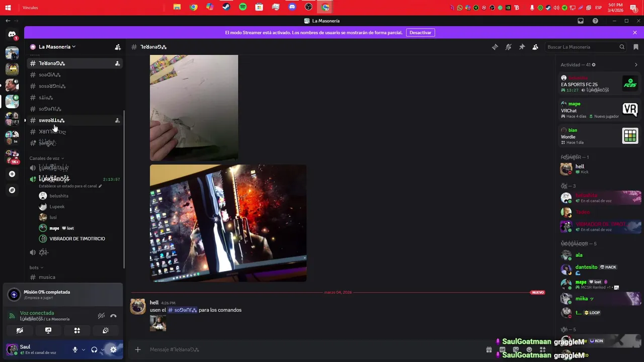Open La Masonería server dropdown menu
This screenshot has height=362, width=644.
click(57, 47)
